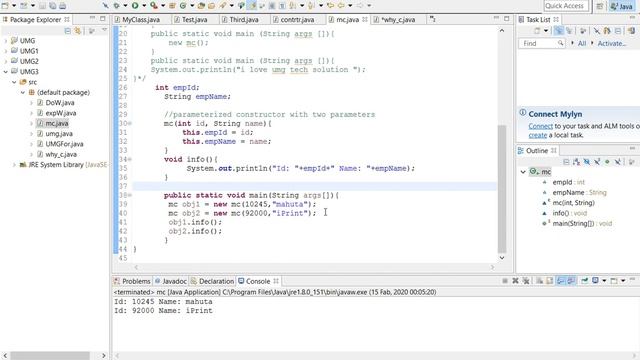Screen dimensions: 640x360
Task: Toggle Link with Editor in Package Explorer
Action: (78, 31)
